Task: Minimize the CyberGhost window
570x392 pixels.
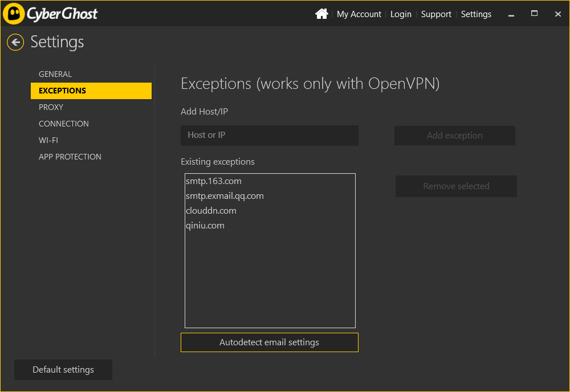Action: tap(511, 14)
